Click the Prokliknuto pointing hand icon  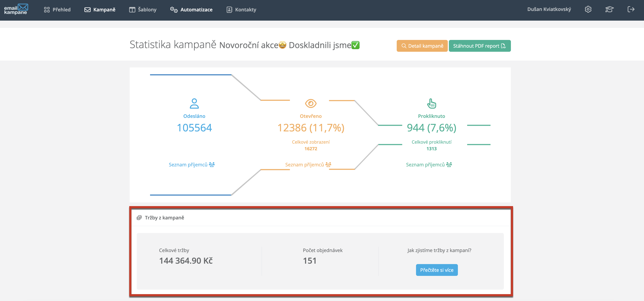431,103
